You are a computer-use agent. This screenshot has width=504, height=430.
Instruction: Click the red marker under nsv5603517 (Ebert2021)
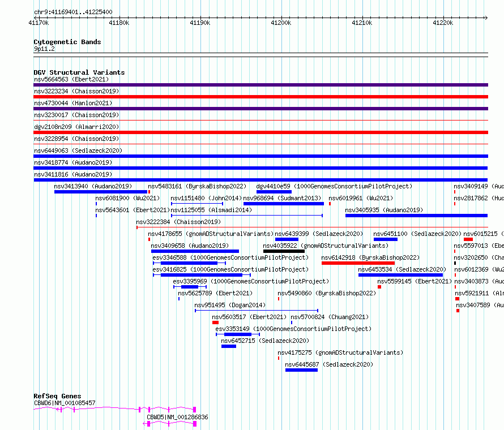pos(215,322)
